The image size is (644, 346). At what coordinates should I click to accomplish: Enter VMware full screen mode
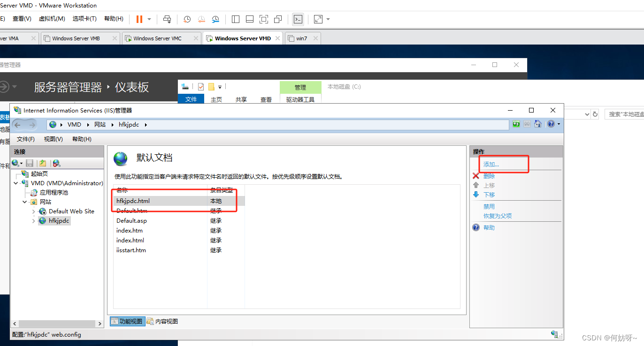click(x=264, y=19)
